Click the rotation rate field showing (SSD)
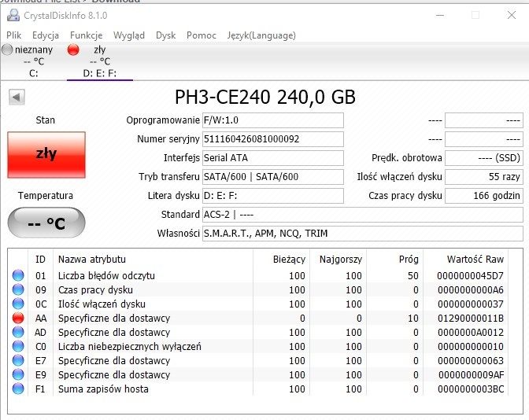 pos(484,158)
